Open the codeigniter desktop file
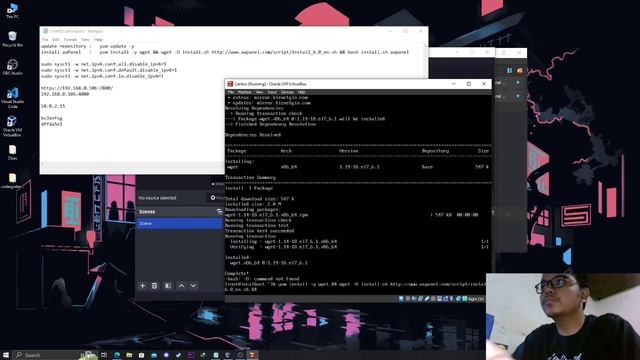 tap(11, 181)
